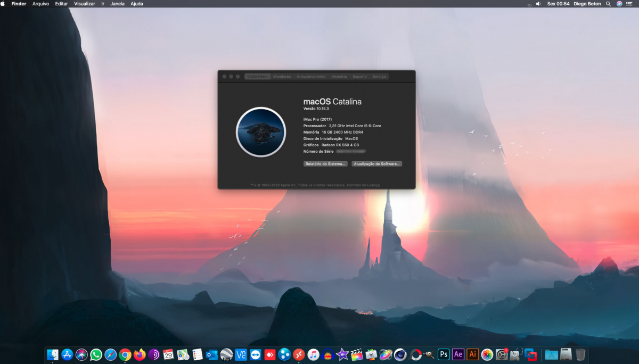Screen dimensions: 639x364
Task: Open the Finder menu
Action: coord(19,3)
